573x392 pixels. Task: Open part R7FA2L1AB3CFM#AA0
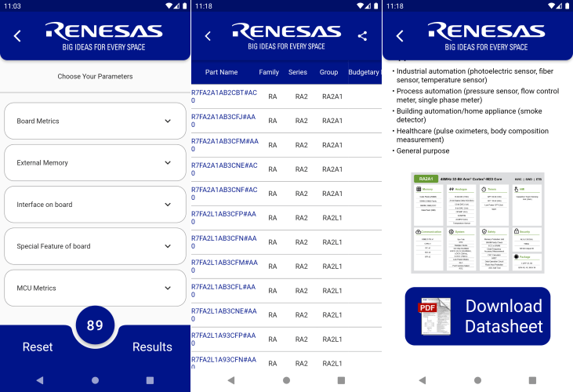[x=224, y=267]
